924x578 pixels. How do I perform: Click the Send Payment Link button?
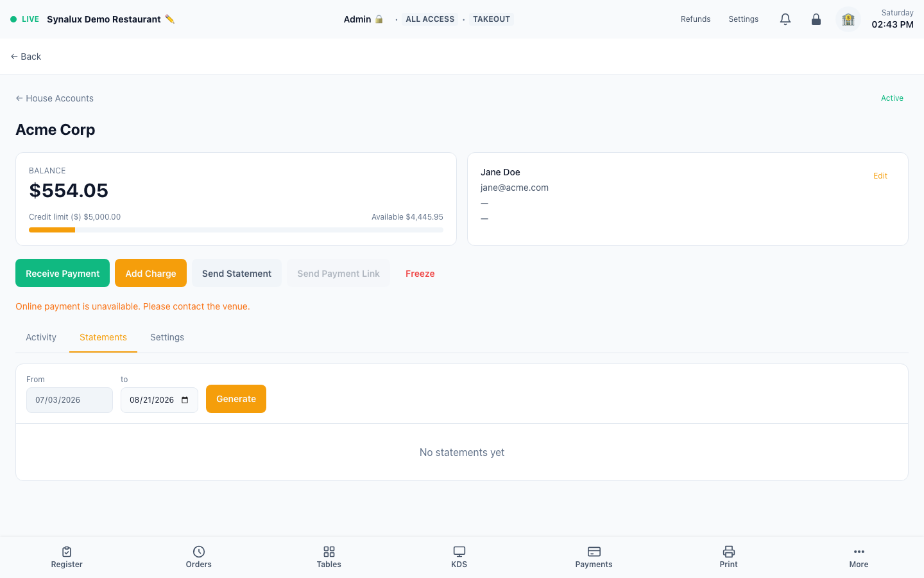338,273
